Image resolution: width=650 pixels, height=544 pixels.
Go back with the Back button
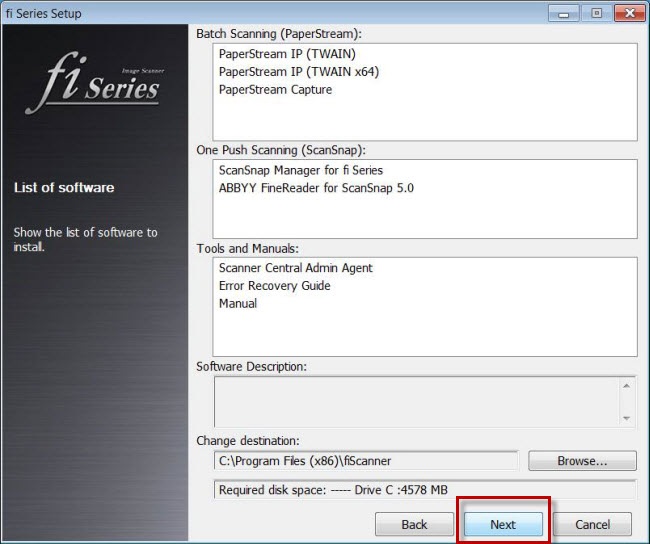[414, 524]
